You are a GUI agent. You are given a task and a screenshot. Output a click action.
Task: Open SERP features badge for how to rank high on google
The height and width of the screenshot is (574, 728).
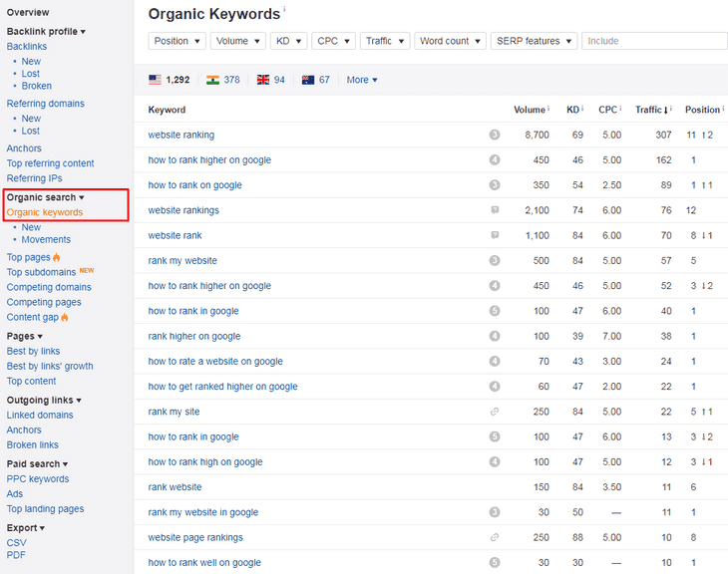point(495,461)
